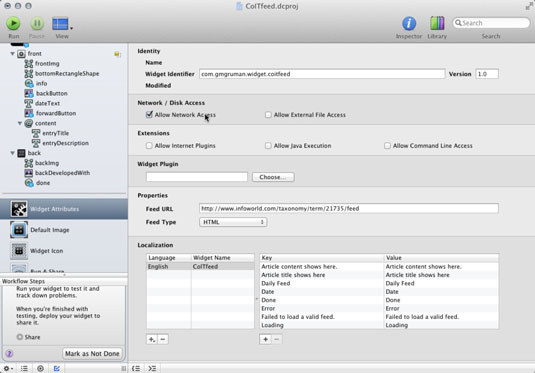Run the widget with the green Run button
Image resolution: width=535 pixels, height=373 pixels.
[x=13, y=24]
